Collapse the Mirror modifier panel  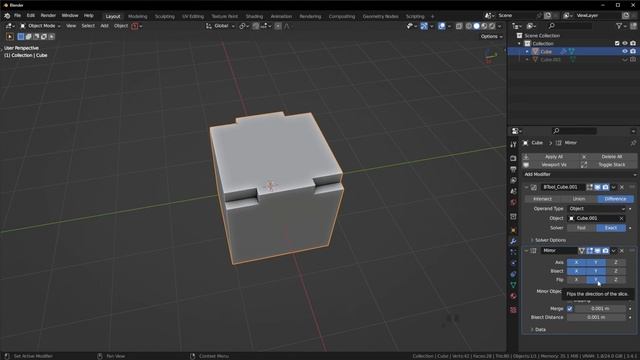527,251
